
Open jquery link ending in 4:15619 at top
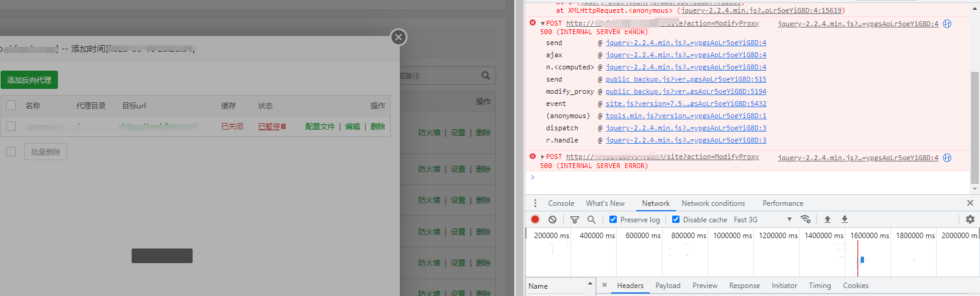point(761,10)
